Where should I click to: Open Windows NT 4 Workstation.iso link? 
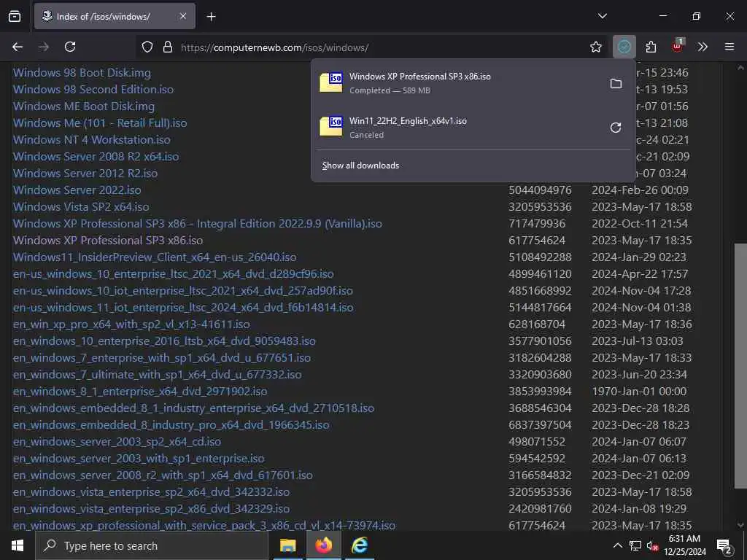[91, 139]
